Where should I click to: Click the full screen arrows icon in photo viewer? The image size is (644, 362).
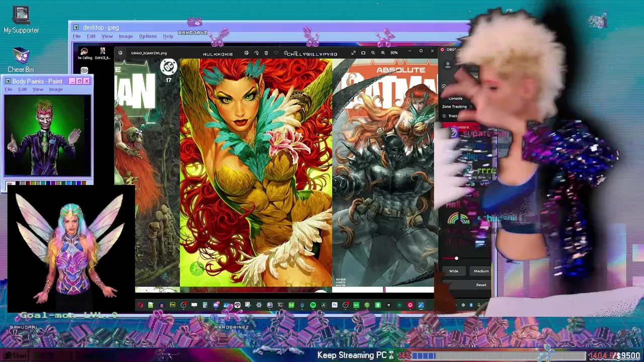[x=353, y=53]
